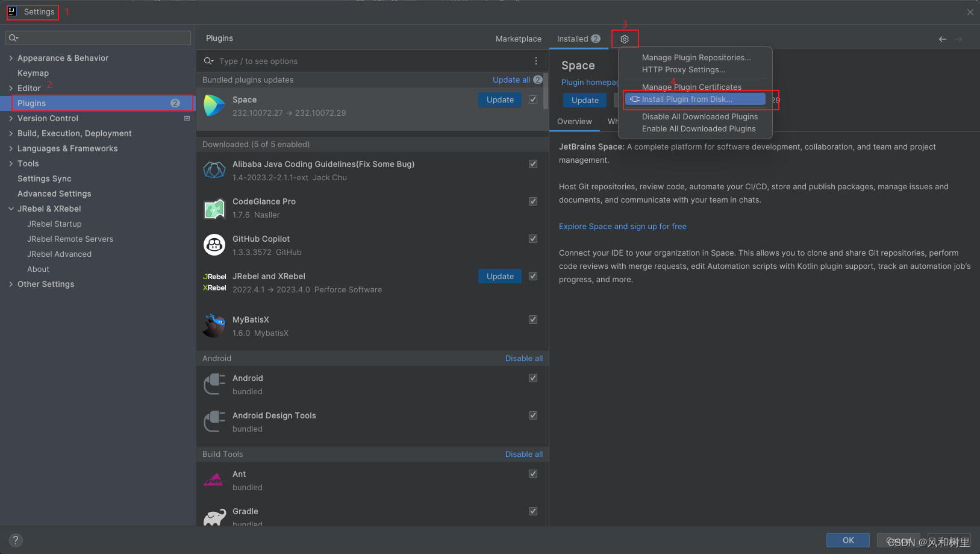Toggle the Android Design Tools checkbox
Viewport: 980px width, 554px height.
(x=533, y=415)
